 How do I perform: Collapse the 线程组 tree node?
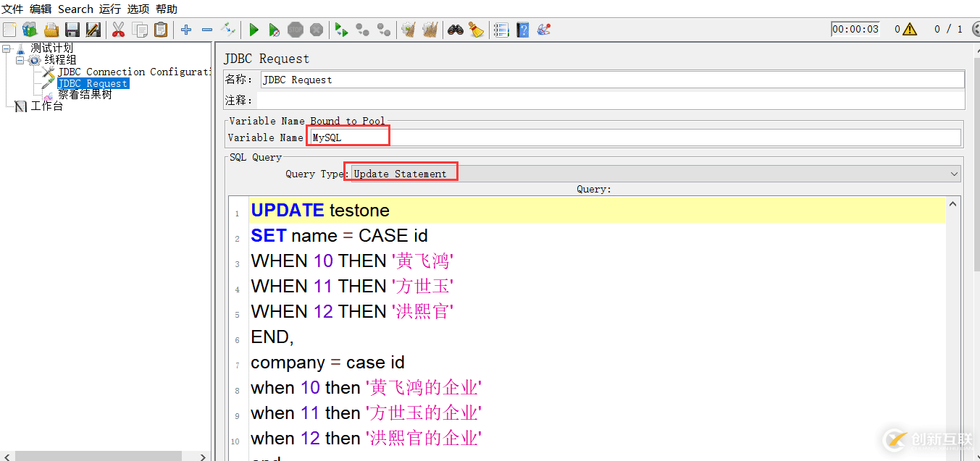point(20,60)
